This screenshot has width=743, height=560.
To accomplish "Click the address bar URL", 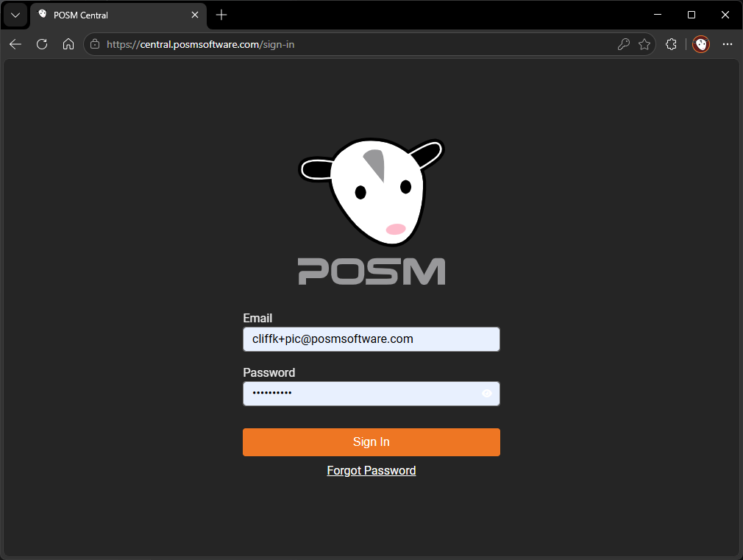I will tap(200, 45).
